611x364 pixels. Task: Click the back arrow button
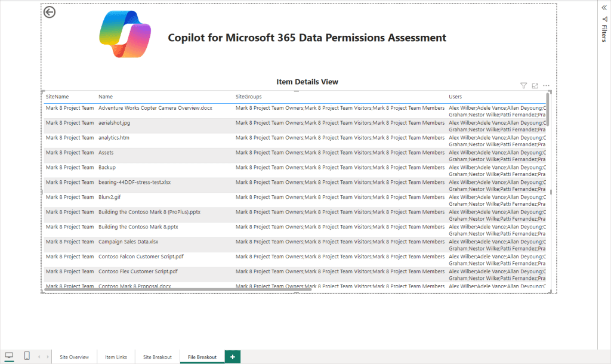pos(50,12)
